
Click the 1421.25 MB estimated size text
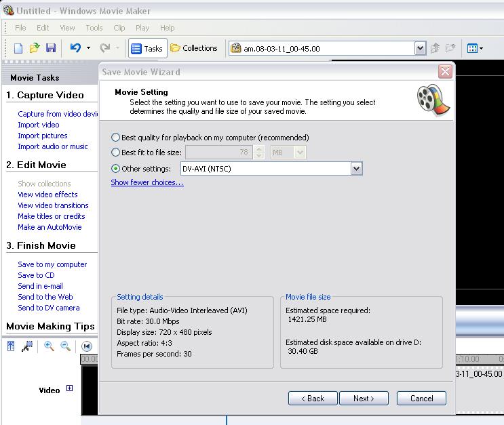click(307, 319)
